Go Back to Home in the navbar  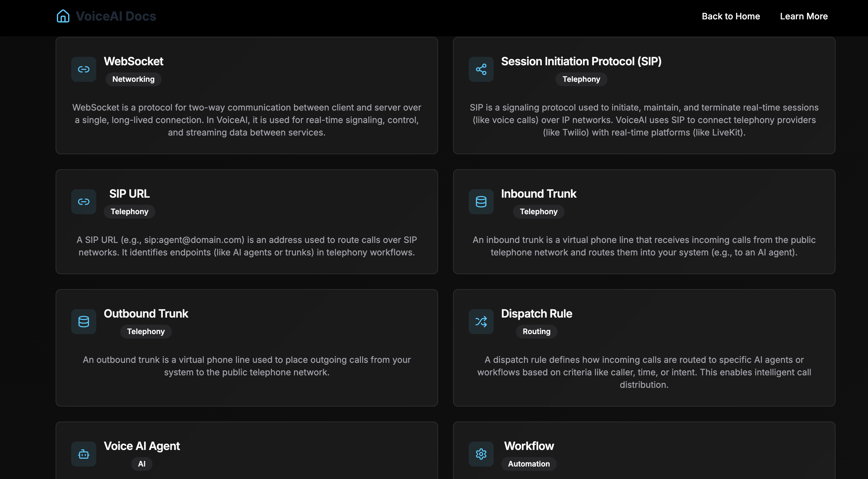[x=731, y=16]
